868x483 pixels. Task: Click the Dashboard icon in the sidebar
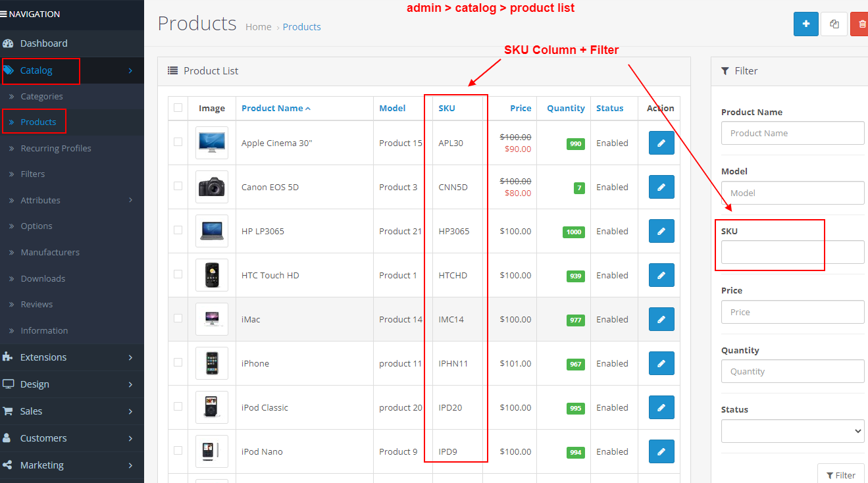pyautogui.click(x=9, y=43)
